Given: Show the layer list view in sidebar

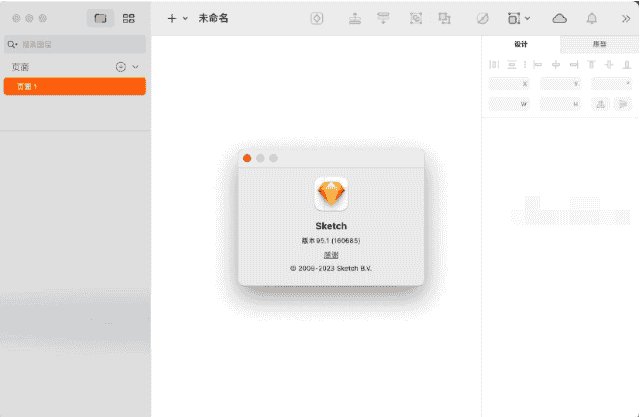Looking at the screenshot, I should click(x=100, y=18).
